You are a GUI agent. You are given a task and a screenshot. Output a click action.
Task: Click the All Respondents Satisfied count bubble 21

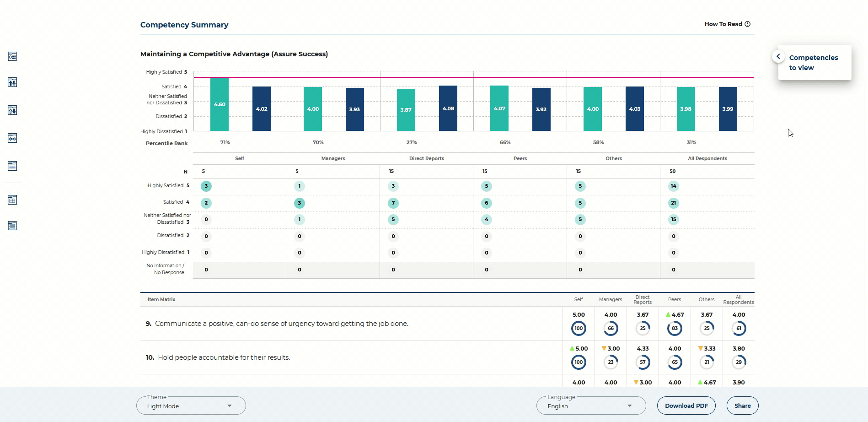coord(674,203)
